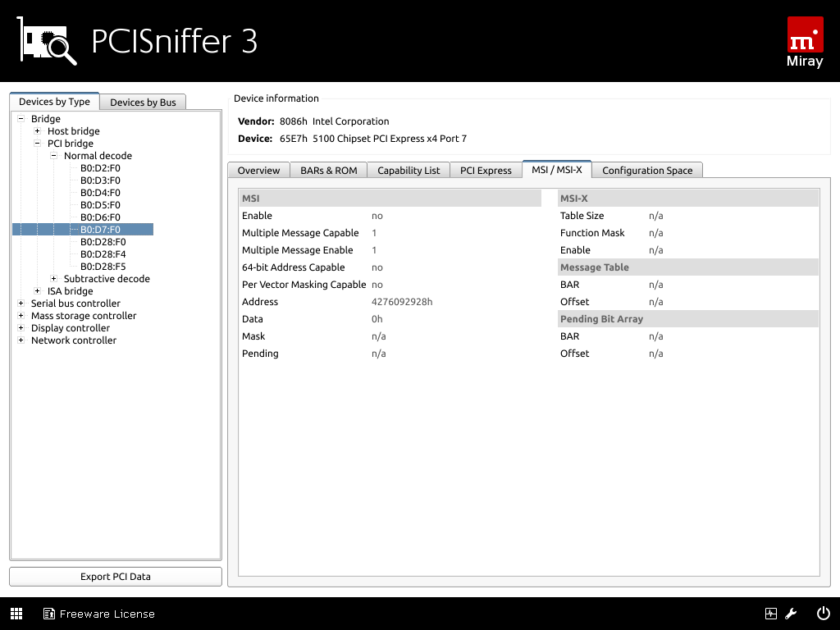Expand the Subtractive decode node

pos(54,279)
